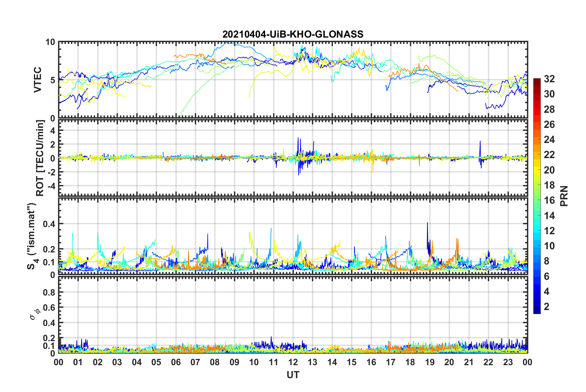Click VTEC tick label 5
Image resolution: width=586 pixels, height=392 pixels.
pos(53,80)
